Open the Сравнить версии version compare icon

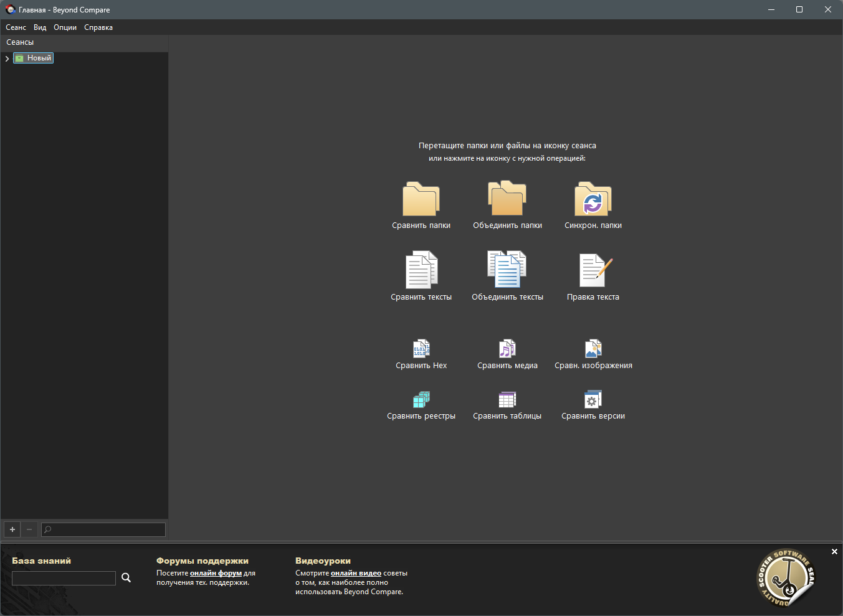point(593,399)
